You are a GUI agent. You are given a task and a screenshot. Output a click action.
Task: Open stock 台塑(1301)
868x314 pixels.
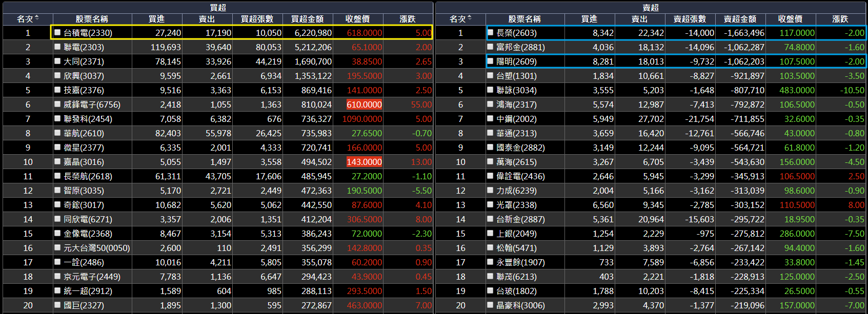point(516,76)
